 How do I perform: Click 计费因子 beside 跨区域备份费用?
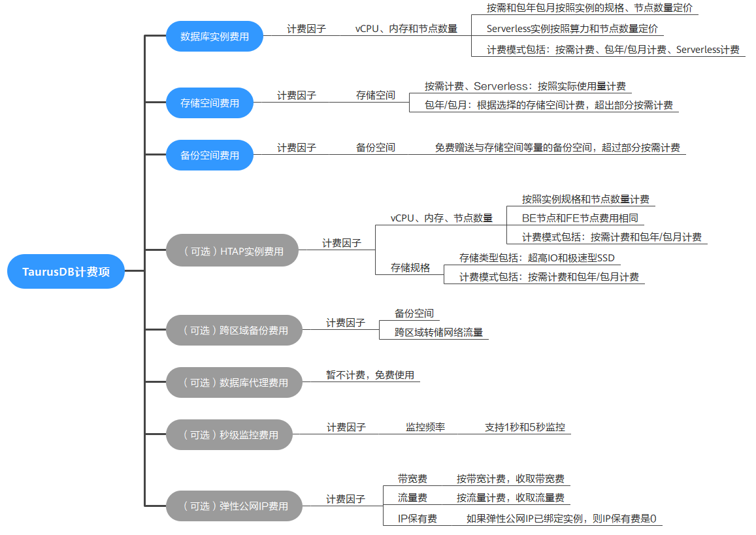click(346, 323)
